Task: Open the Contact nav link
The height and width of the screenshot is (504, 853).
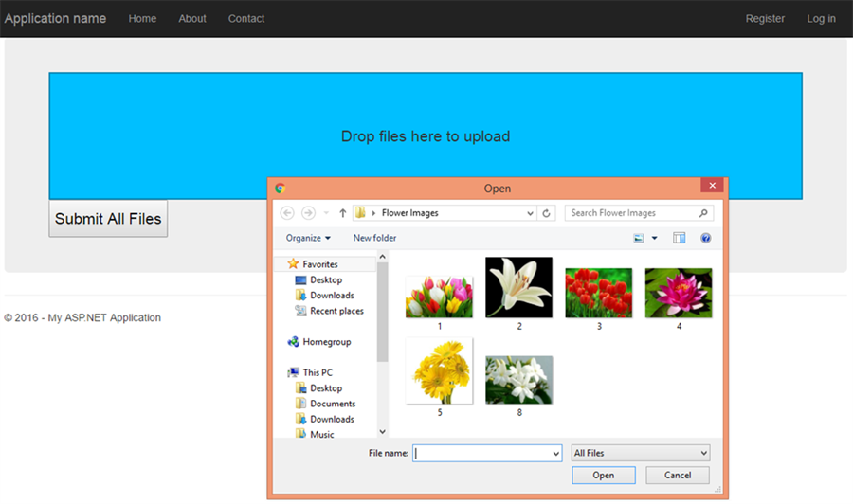Action: (x=246, y=19)
